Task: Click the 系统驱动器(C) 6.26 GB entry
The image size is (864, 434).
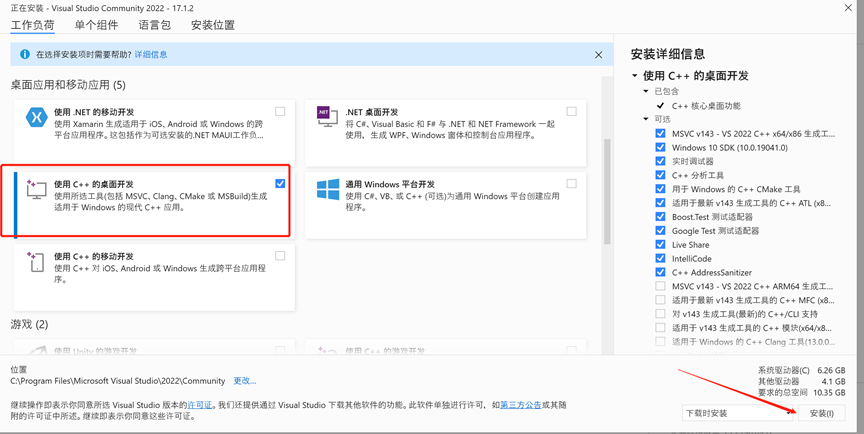Action: 802,370
